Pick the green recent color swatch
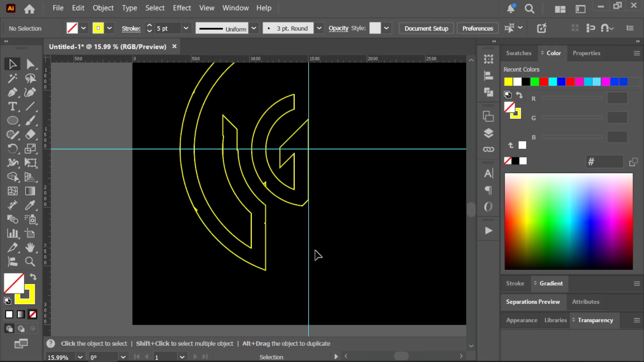The image size is (644, 362). coord(535,81)
